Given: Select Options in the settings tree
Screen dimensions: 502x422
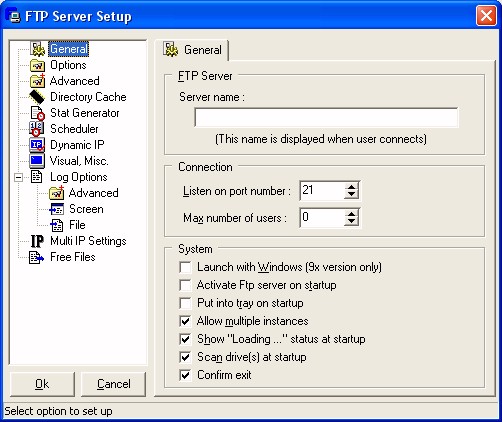Looking at the screenshot, I should pyautogui.click(x=68, y=65).
